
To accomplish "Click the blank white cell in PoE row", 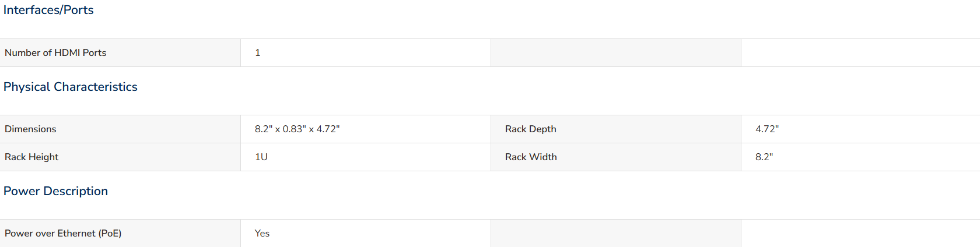I will [x=860, y=233].
